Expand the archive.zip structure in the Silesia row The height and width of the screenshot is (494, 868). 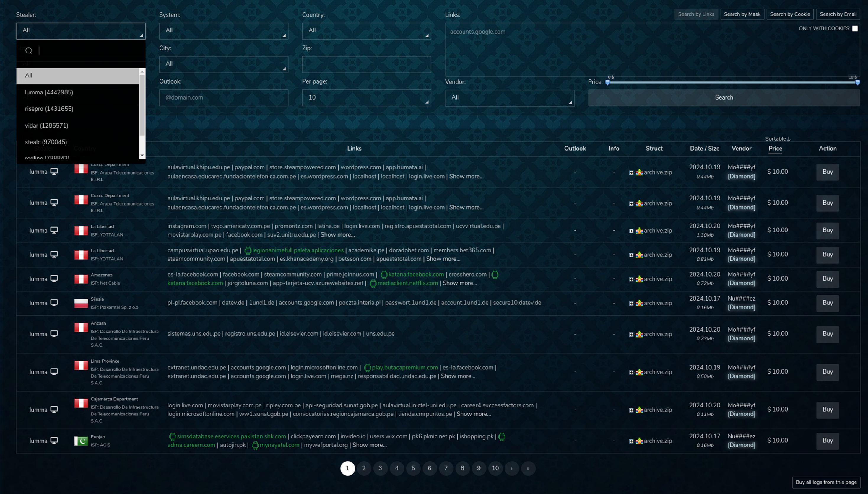coord(631,303)
